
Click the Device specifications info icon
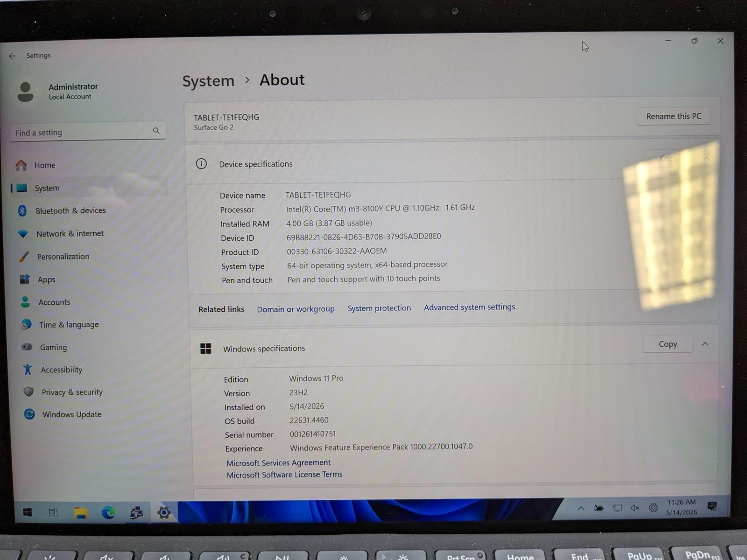click(x=201, y=164)
